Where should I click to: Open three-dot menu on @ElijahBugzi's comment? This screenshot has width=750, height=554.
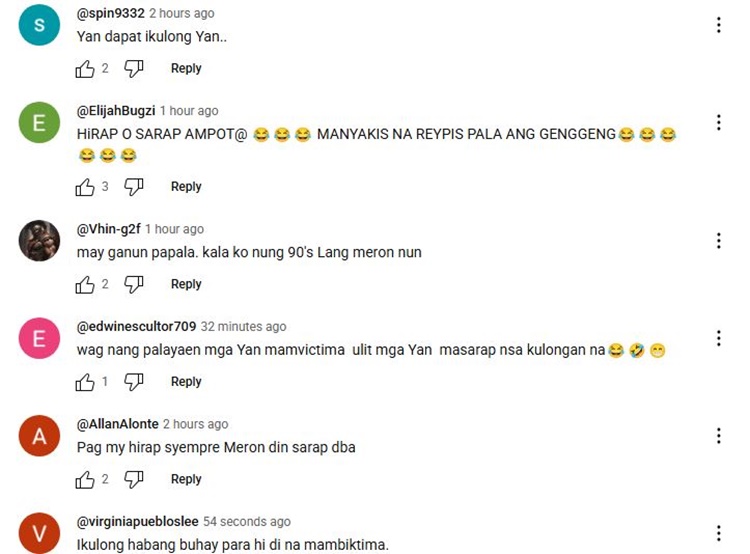coord(718,122)
